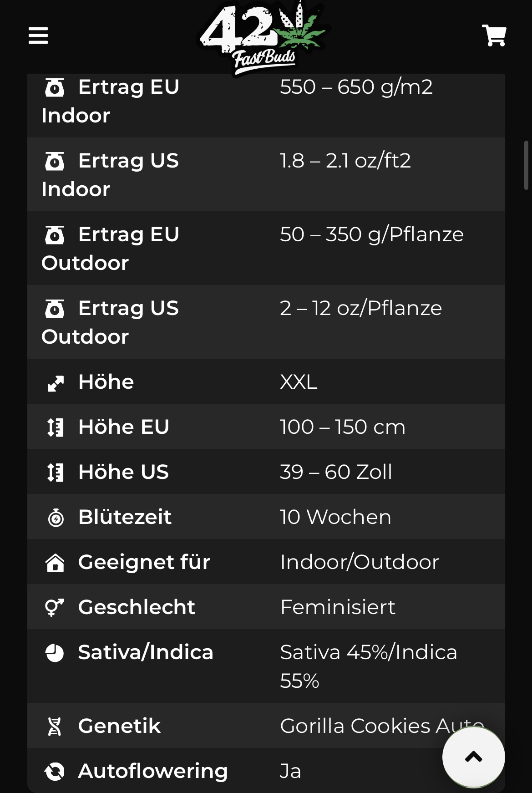Click the expand arrows icon beside Höhe
The width and height of the screenshot is (532, 793).
coord(56,383)
